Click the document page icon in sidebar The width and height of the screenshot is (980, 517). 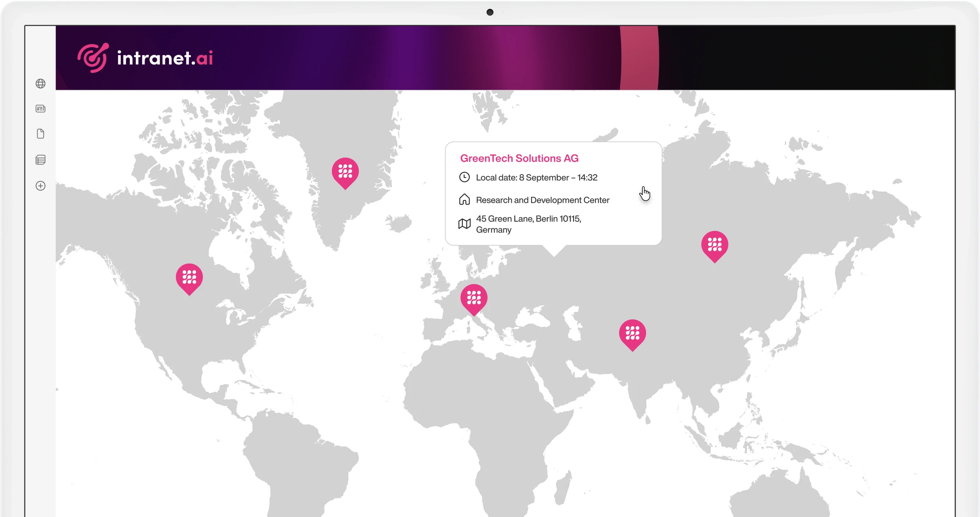pos(40,134)
